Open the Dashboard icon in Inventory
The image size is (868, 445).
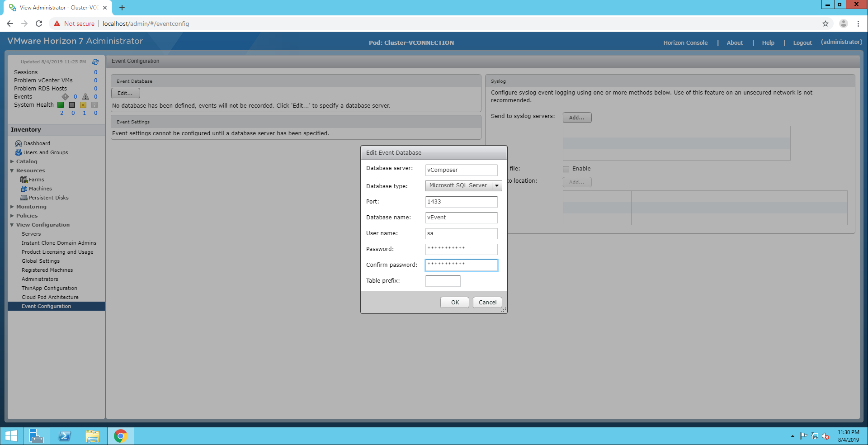tap(19, 143)
